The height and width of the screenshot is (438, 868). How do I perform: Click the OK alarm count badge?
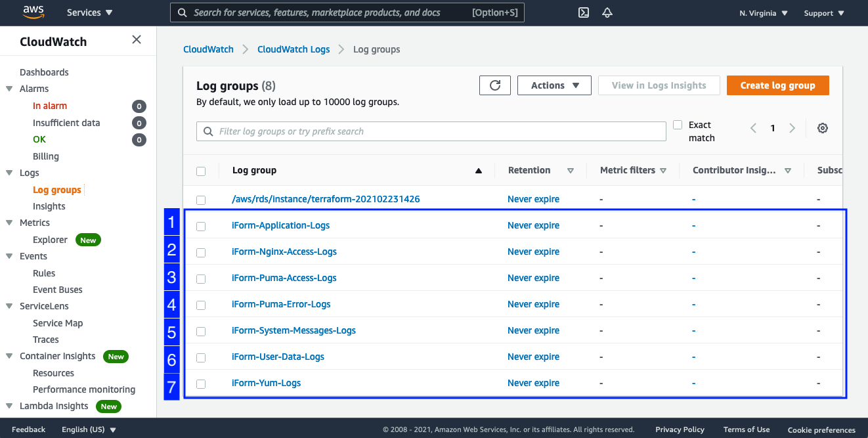139,140
